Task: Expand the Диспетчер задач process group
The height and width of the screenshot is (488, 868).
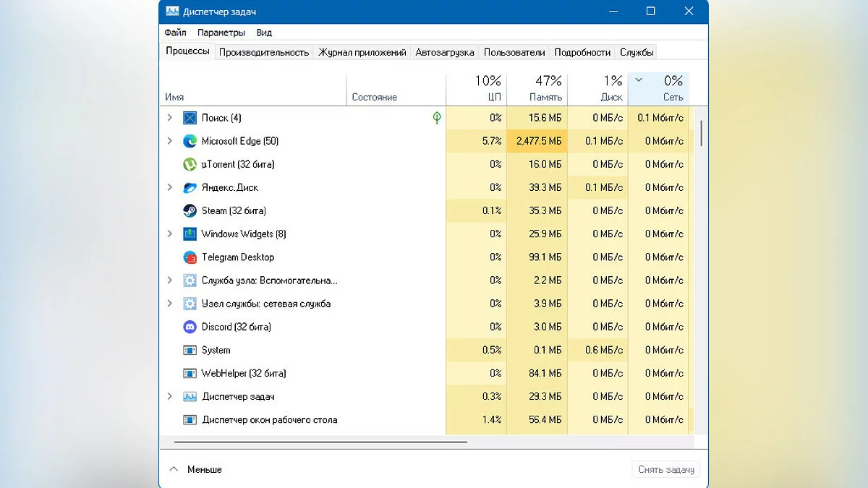Action: [x=170, y=396]
